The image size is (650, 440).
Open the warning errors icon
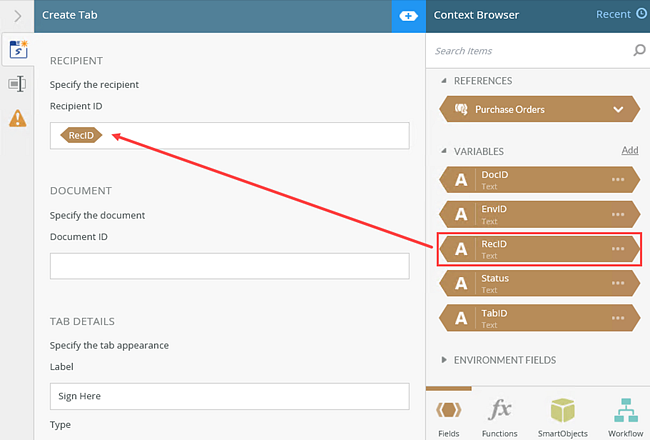17,119
